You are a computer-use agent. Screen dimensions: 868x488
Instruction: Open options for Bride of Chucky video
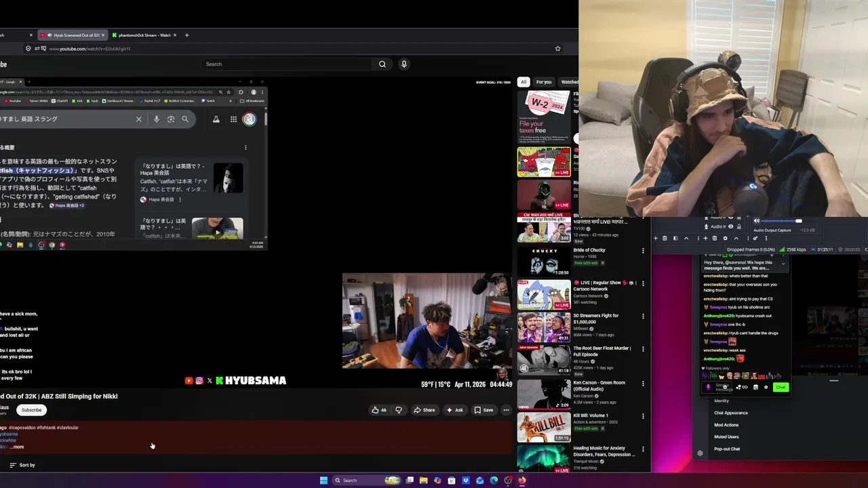(x=643, y=251)
